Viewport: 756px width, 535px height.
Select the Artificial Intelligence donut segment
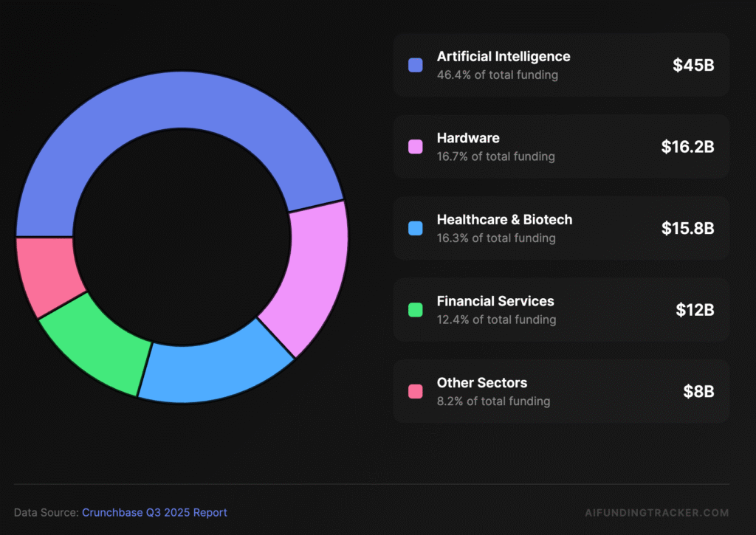point(177,103)
